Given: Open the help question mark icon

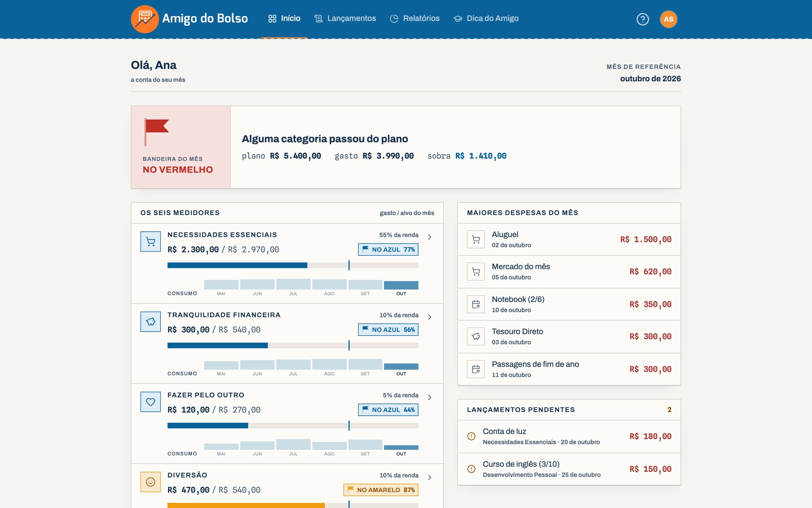Looking at the screenshot, I should pyautogui.click(x=643, y=19).
